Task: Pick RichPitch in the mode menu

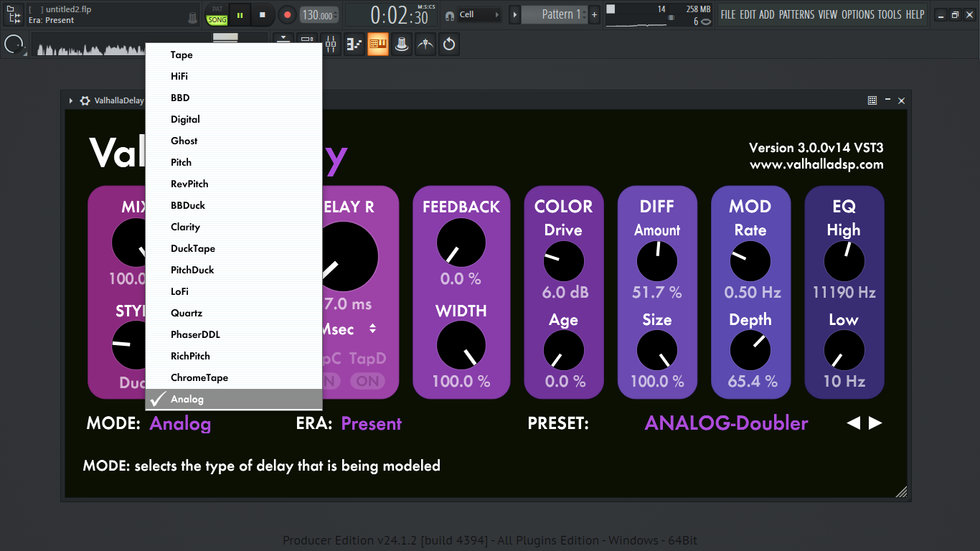Action: (x=234, y=356)
